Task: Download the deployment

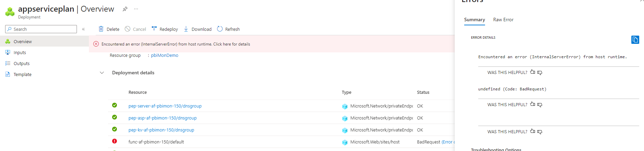Action: tap(198, 29)
